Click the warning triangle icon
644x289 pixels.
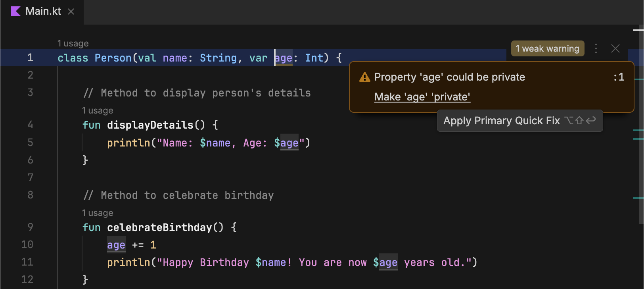tap(364, 77)
